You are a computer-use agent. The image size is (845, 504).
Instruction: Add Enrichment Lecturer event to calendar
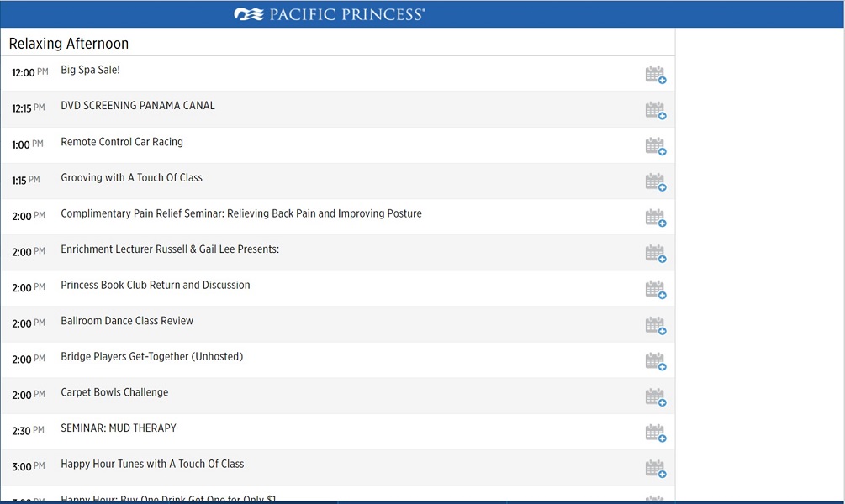coord(655,254)
